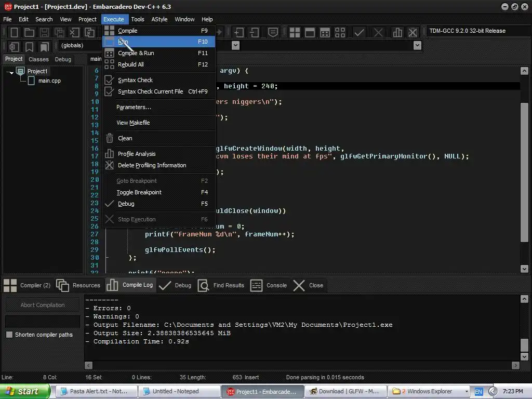
Task: Switch to the Compiler (2) bottom tab
Action: click(x=27, y=285)
